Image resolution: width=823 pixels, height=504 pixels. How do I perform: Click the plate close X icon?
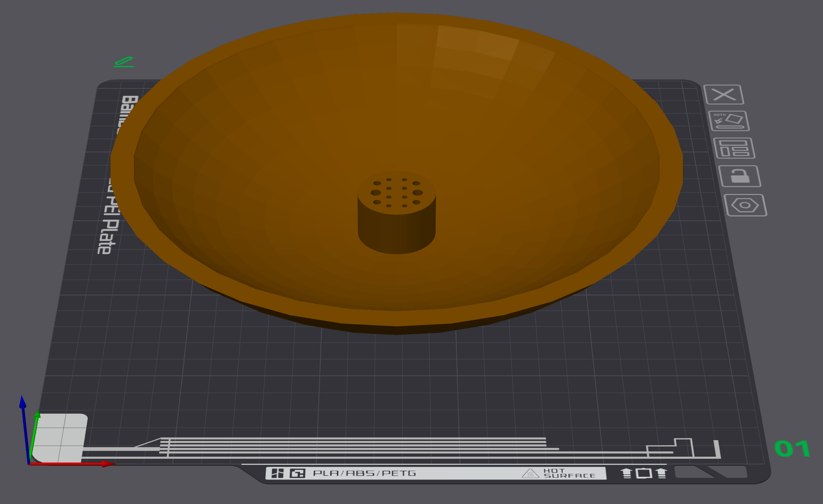(724, 95)
